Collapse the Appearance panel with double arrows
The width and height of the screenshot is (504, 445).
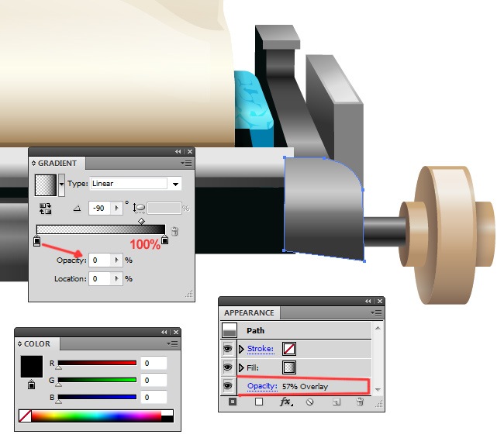(368, 301)
